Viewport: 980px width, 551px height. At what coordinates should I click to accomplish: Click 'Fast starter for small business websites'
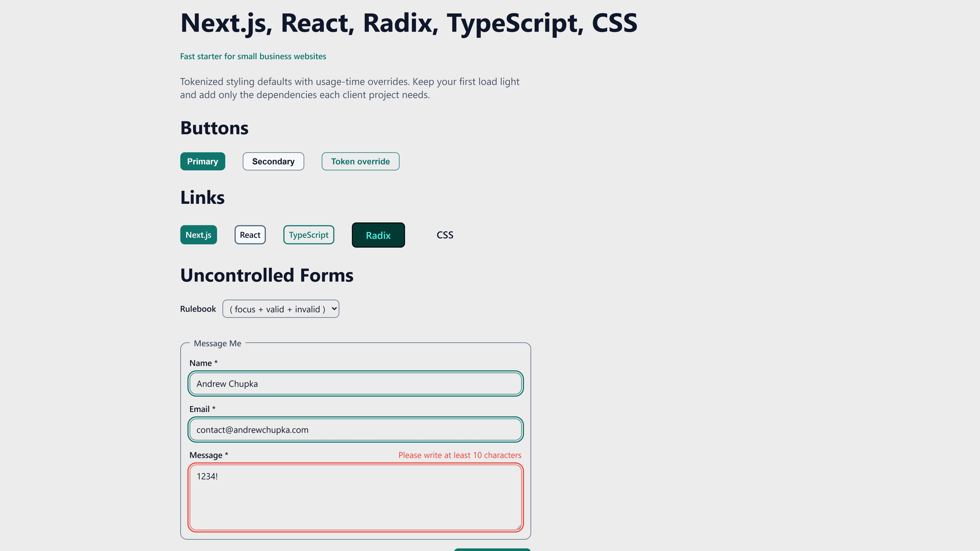click(x=253, y=56)
